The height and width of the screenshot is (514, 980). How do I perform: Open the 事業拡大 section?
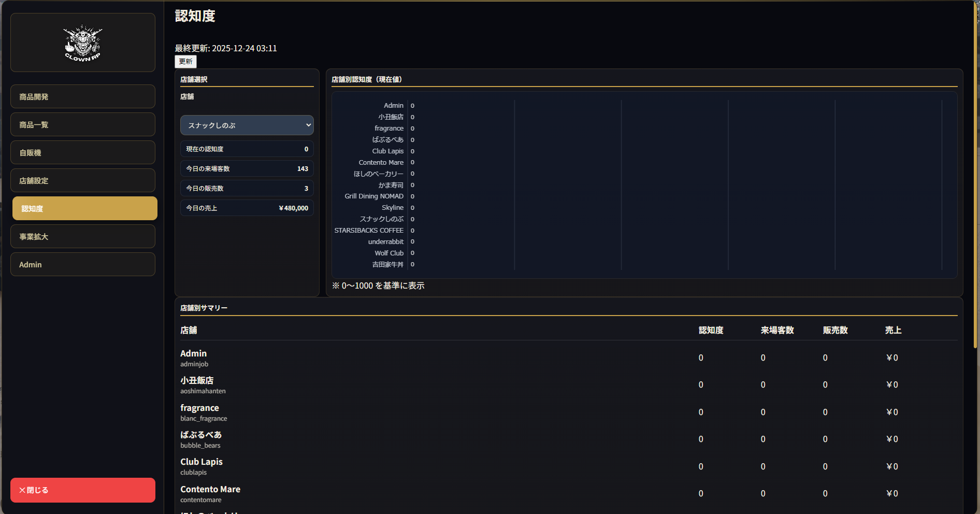click(83, 237)
